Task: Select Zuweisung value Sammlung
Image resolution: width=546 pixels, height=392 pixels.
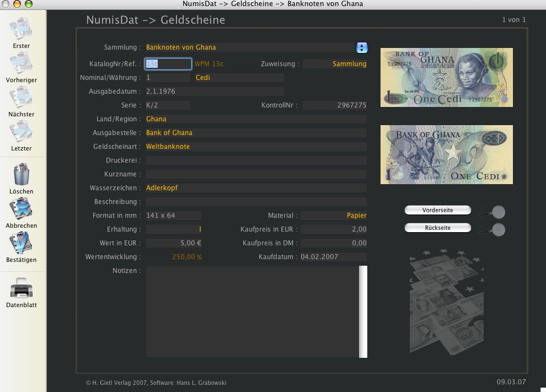Action: (335, 64)
